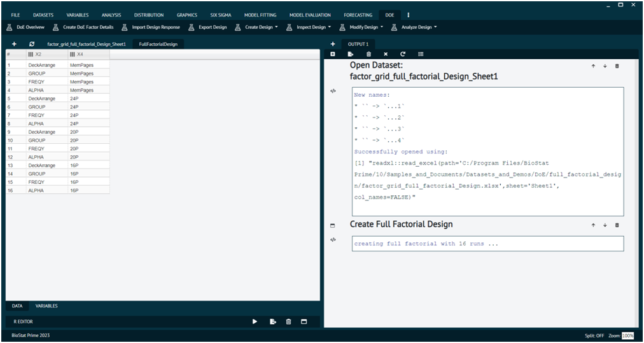Expand the Analyze Design dropdown

[414, 27]
